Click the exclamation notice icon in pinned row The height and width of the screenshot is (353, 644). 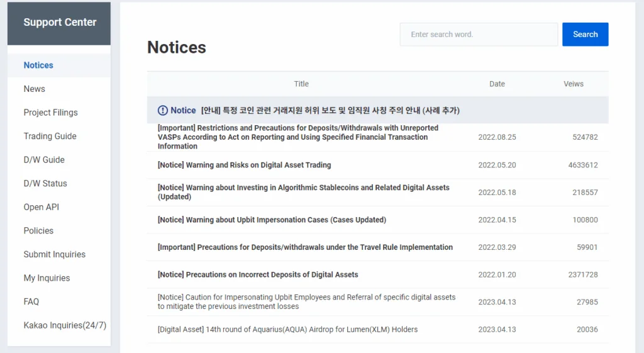click(162, 111)
